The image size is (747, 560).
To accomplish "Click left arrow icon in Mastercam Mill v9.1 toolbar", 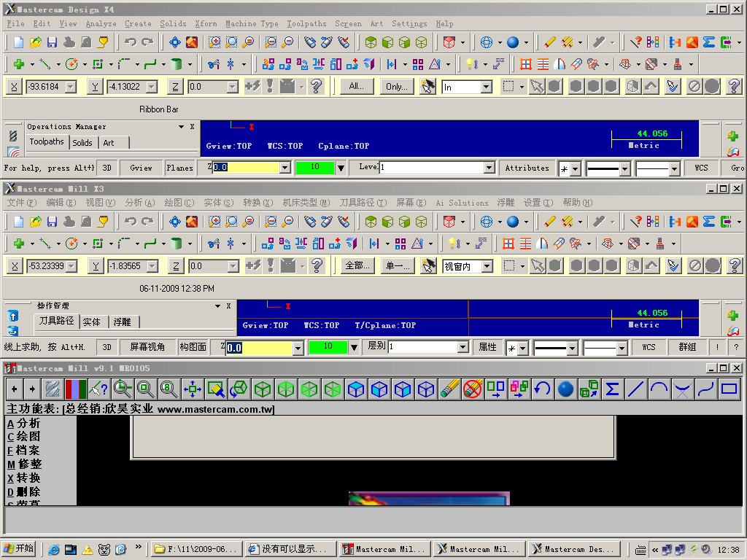I will click(15, 389).
